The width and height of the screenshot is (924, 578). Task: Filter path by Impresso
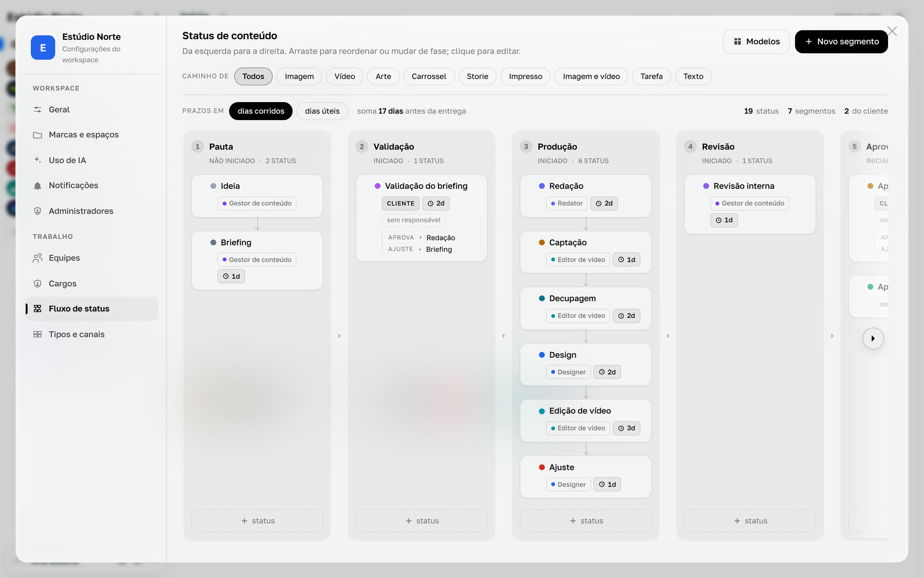[525, 76]
